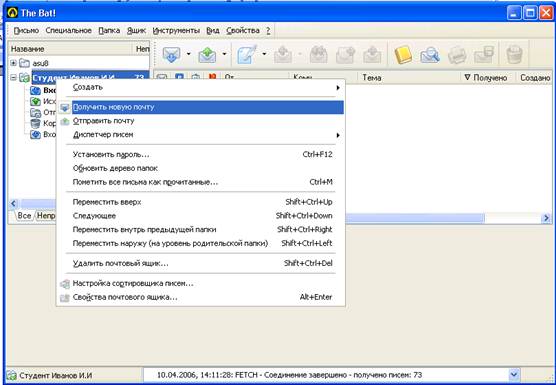Choose Установить пароль… menu entry
The width and height of the screenshot is (556, 385).
201,155
